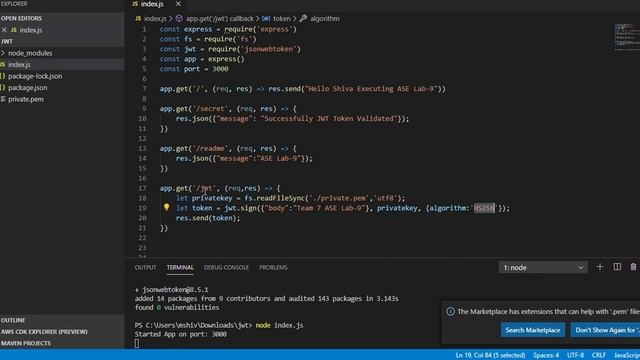Click JS file icon on index.js tab
Viewport: 640px width, 360px height.
tap(135, 4)
